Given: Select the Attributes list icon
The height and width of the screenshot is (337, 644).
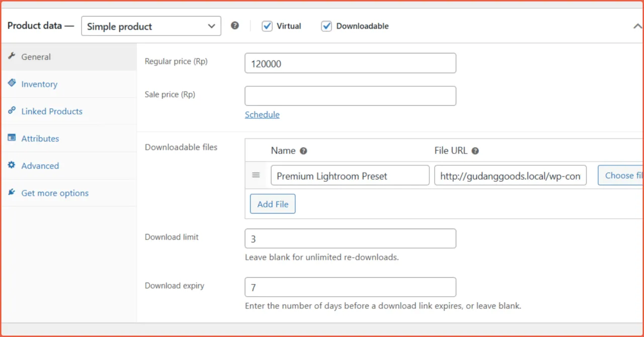Looking at the screenshot, I should pos(12,138).
